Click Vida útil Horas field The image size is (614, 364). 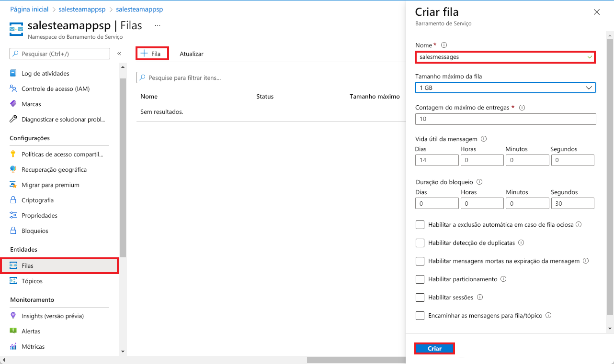tap(482, 160)
